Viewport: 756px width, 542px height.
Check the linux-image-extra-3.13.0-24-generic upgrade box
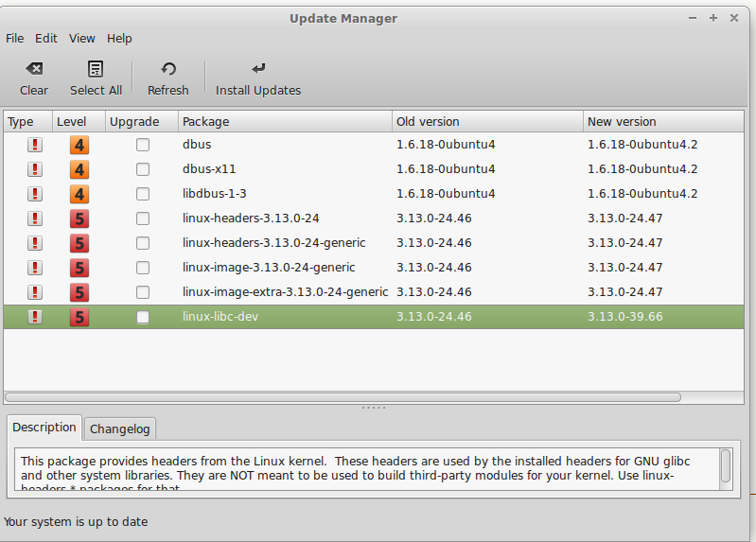(143, 292)
